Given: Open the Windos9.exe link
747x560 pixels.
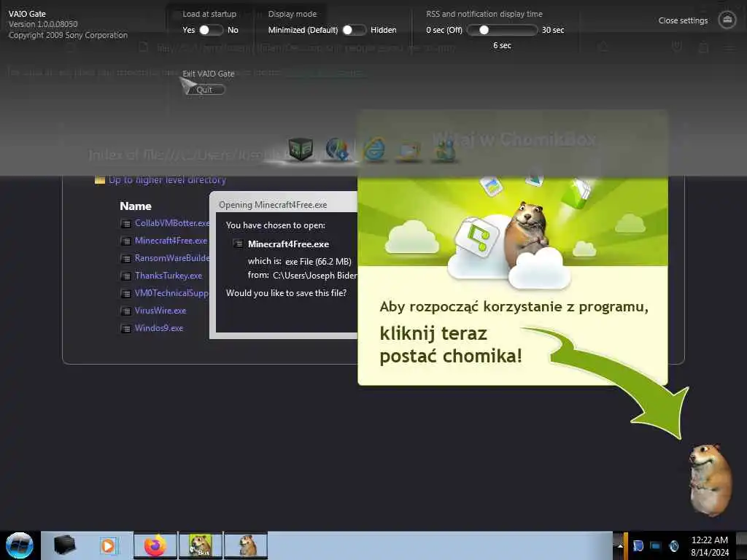Looking at the screenshot, I should pyautogui.click(x=158, y=328).
